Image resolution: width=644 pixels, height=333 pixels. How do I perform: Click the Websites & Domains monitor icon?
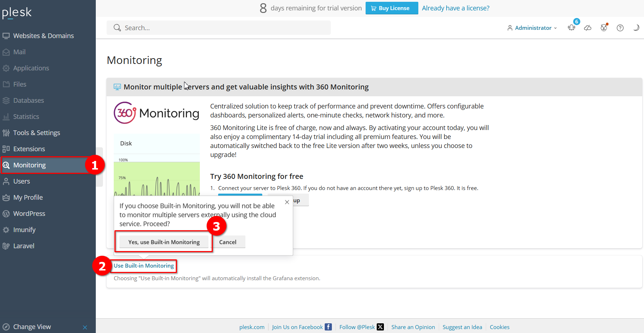6,36
